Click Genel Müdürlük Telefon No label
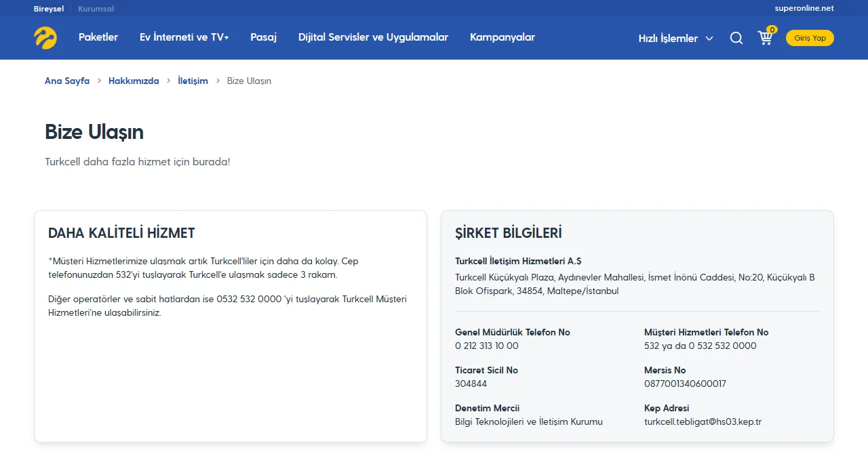868x454 pixels. (513, 332)
